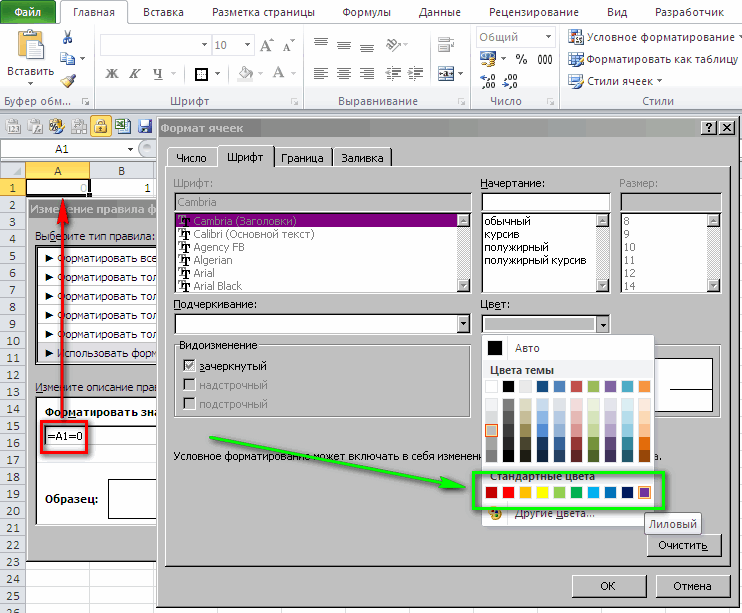Click the text orientation icon
Screen dimensions: 742x613
[393, 44]
